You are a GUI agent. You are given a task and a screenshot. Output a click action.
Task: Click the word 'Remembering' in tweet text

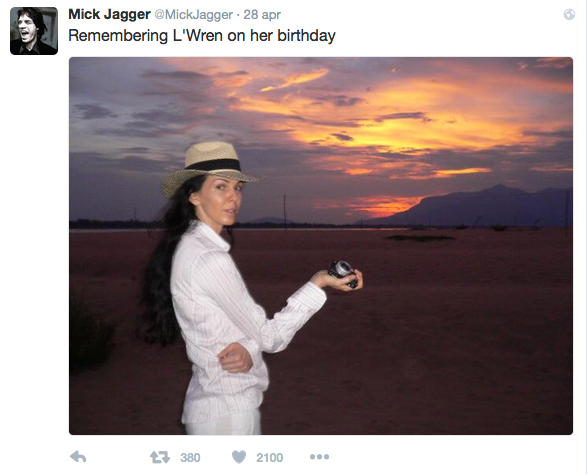(x=118, y=36)
